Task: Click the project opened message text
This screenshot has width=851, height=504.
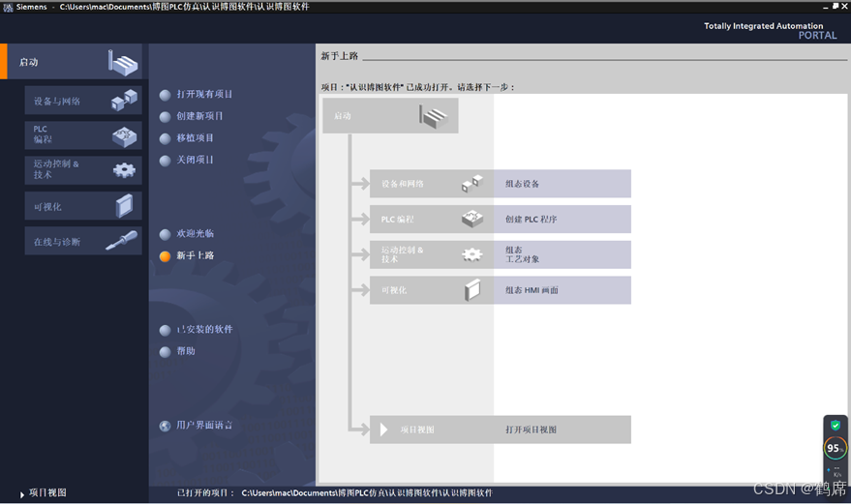Action: pyautogui.click(x=417, y=87)
